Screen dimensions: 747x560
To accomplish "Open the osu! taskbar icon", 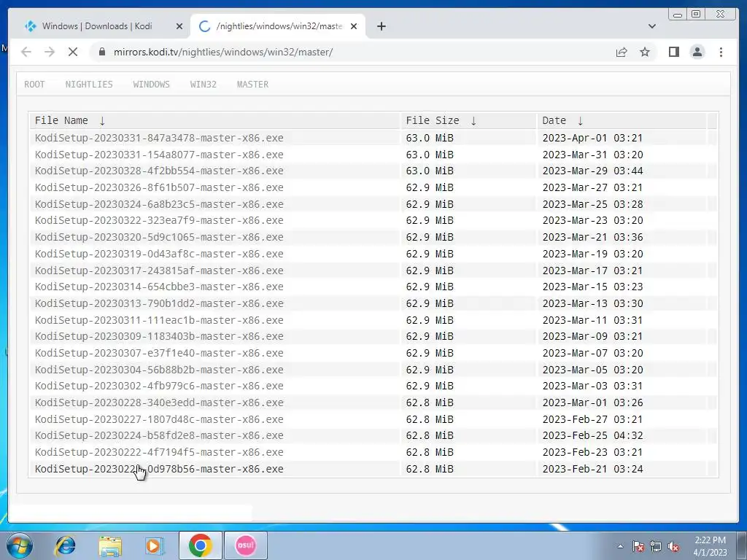I will click(246, 545).
